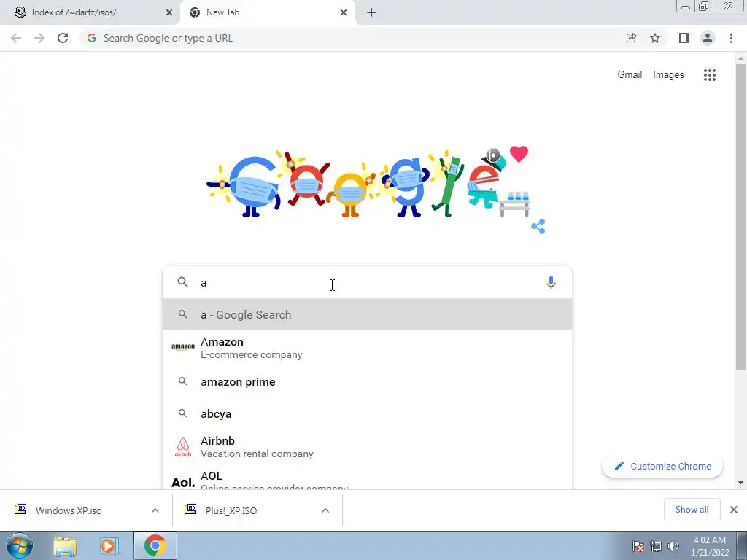Click the masked Google doodle
The height and width of the screenshot is (560, 747).
click(368, 182)
